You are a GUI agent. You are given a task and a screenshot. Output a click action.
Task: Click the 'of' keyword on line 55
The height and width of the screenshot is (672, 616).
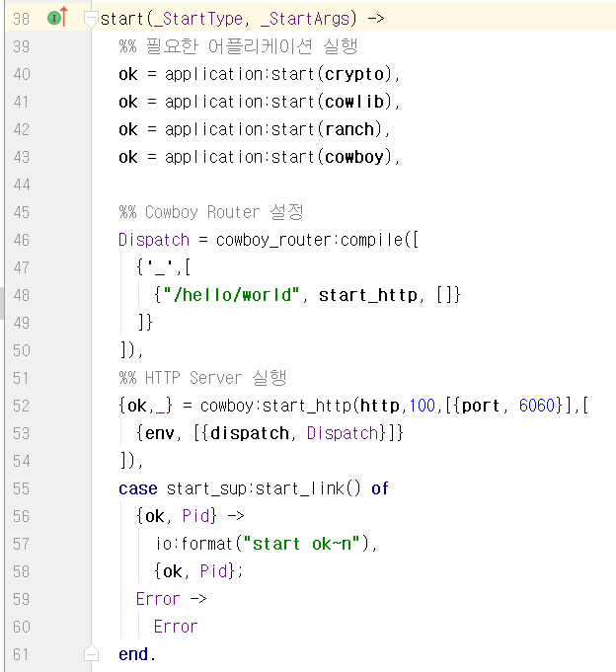380,488
